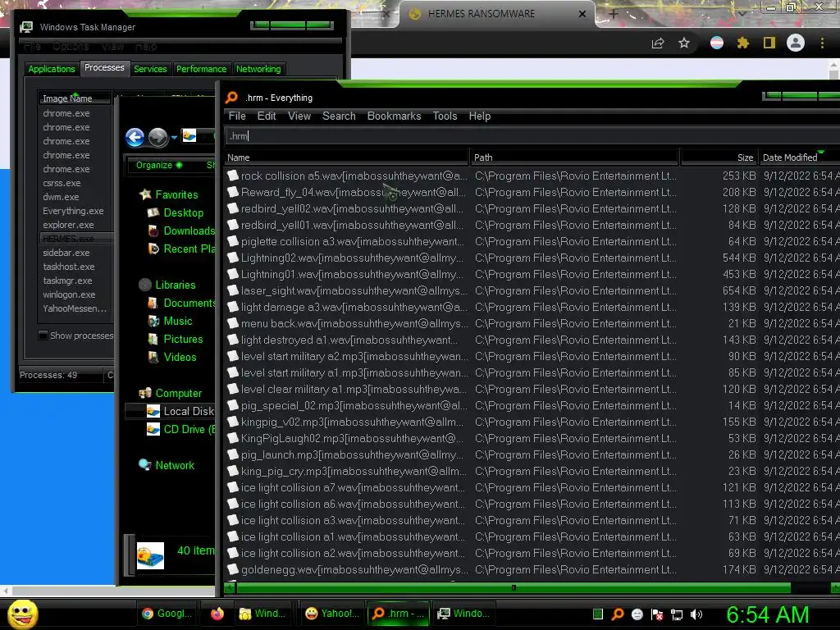Click file icon of goldenegg.wav result

pyautogui.click(x=232, y=569)
